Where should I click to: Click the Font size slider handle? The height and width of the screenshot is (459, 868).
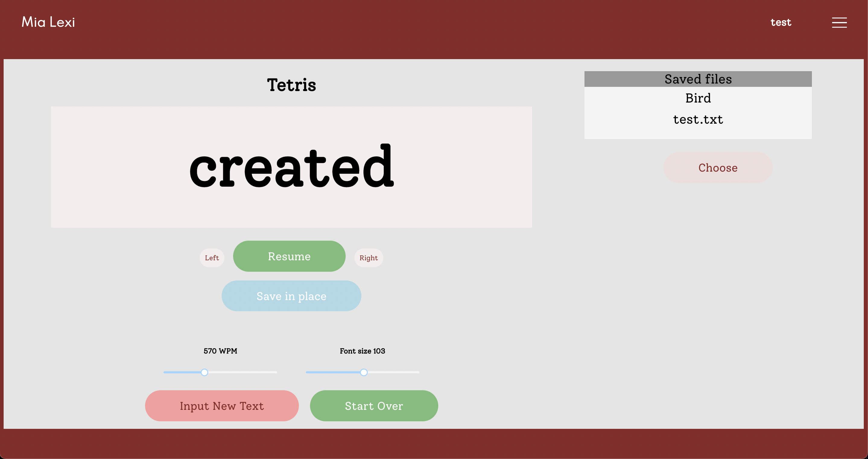(364, 372)
